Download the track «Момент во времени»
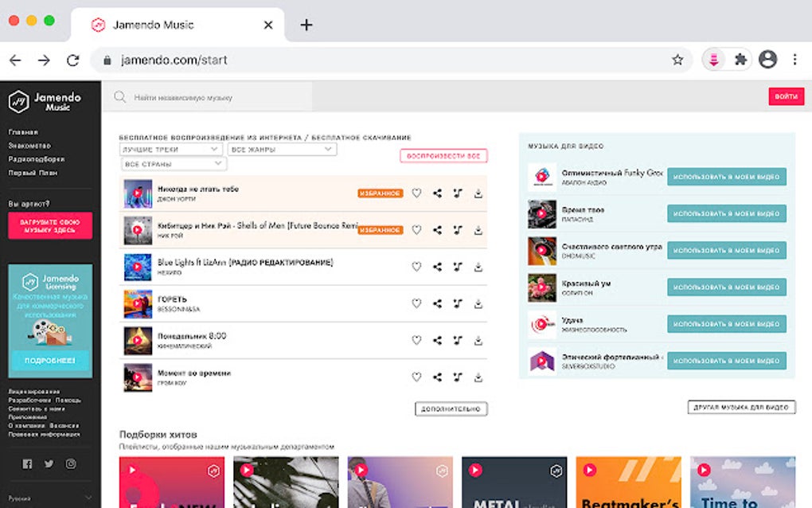Screen dimensions: 812x508 click(478, 377)
